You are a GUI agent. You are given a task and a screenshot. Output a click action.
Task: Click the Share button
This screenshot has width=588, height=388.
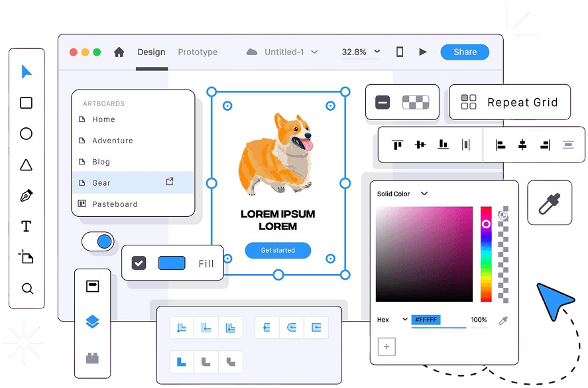(x=465, y=52)
